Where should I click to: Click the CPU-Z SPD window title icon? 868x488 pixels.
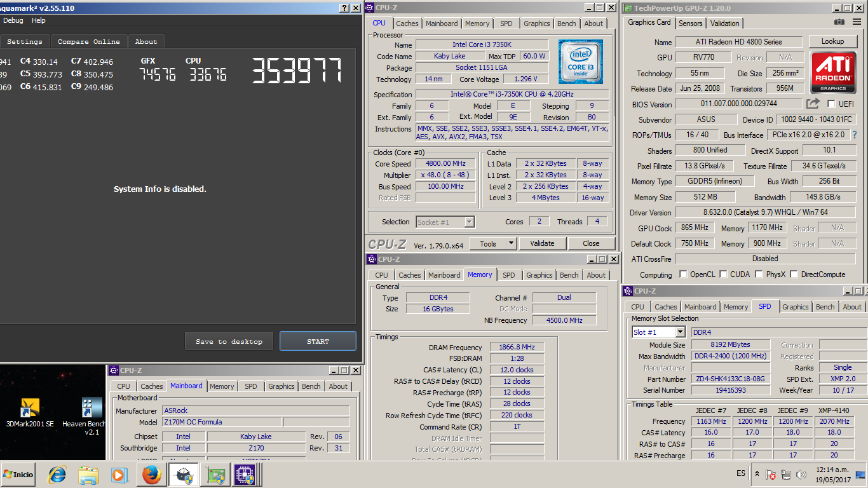pos(628,291)
